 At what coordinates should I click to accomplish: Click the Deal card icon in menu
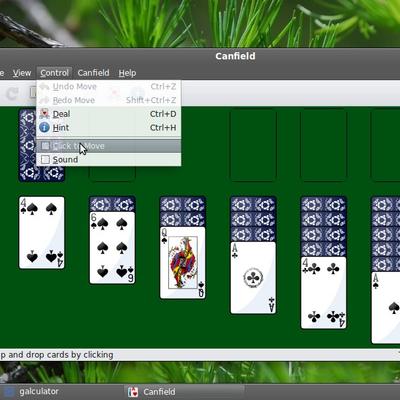coord(44,114)
